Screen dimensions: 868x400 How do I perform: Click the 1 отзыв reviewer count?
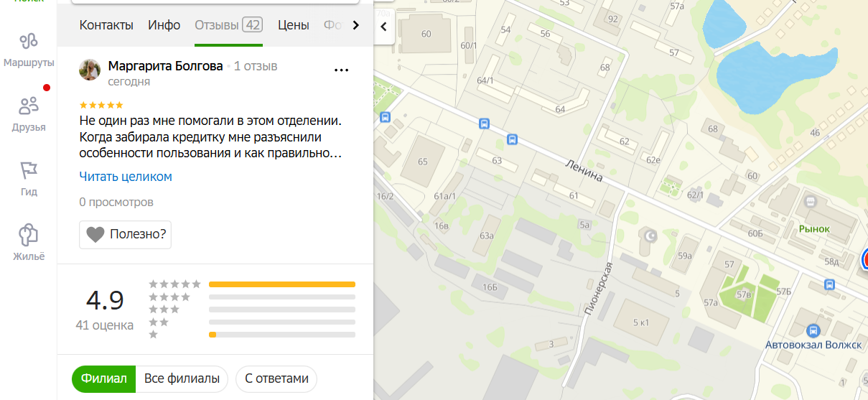pos(256,66)
